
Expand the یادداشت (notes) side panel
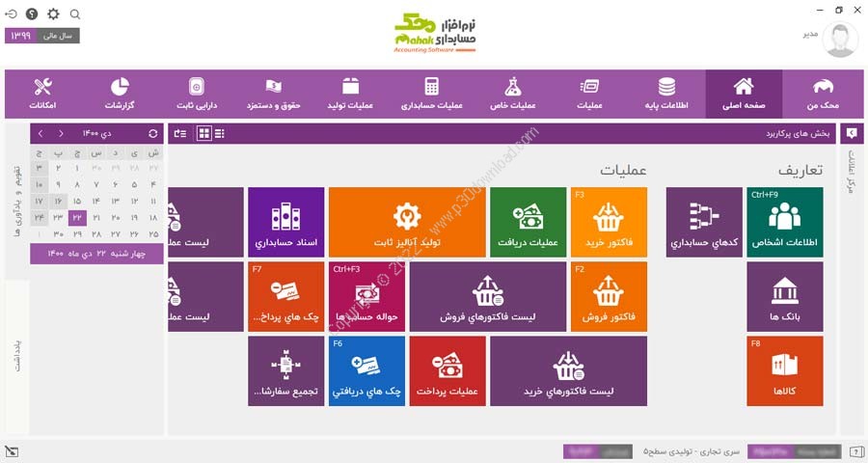[x=17, y=357]
